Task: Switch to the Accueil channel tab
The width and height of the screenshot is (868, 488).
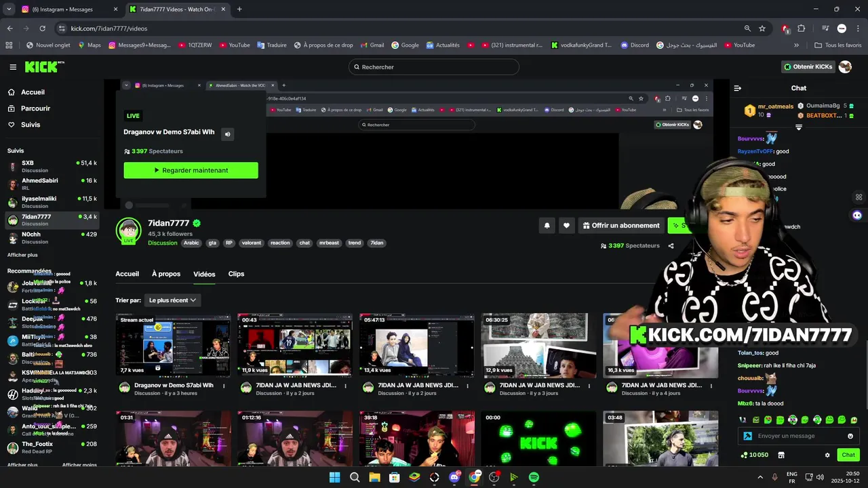Action: click(127, 274)
